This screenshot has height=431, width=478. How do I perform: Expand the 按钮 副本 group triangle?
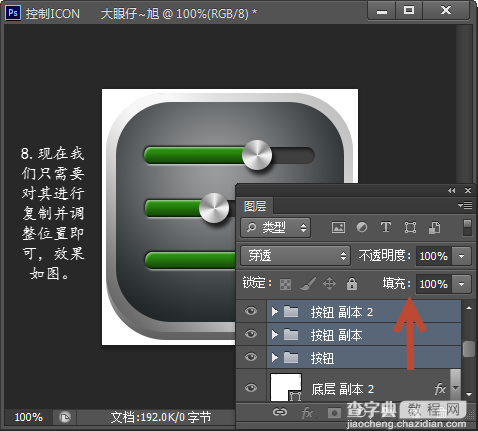275,334
